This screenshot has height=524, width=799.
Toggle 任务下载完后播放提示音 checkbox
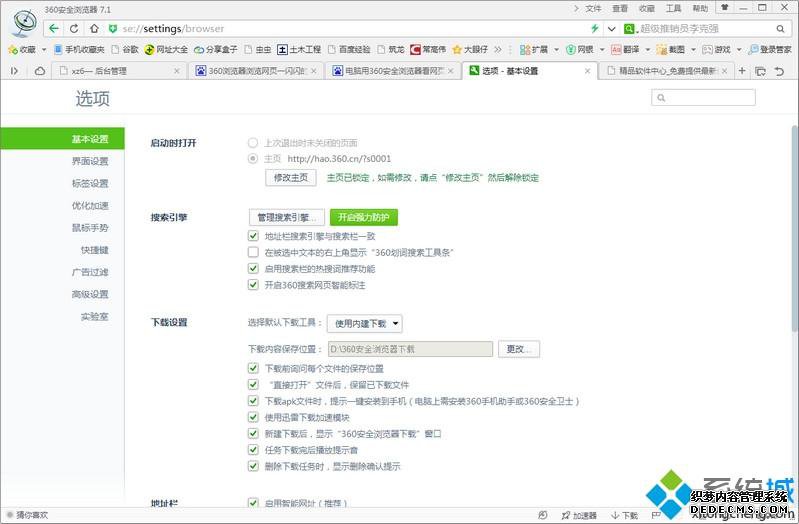pos(253,450)
